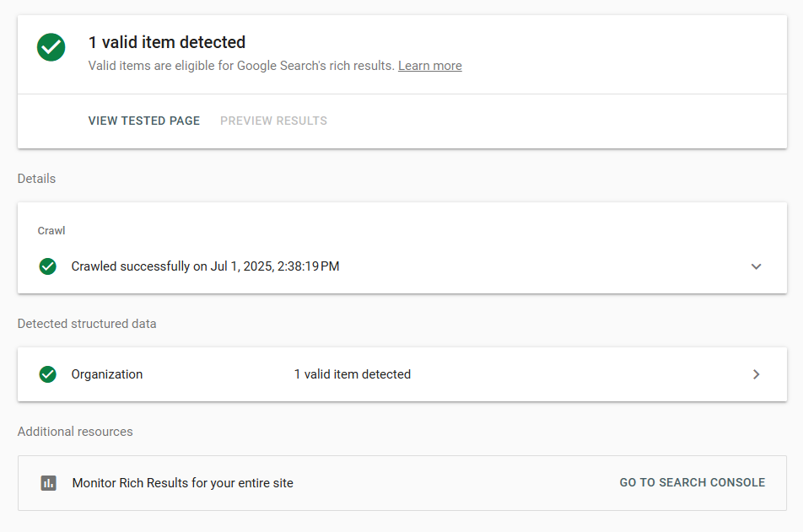Click 'Monitor Rich Results for your entire site'
Screen dimensions: 803x532
point(183,483)
